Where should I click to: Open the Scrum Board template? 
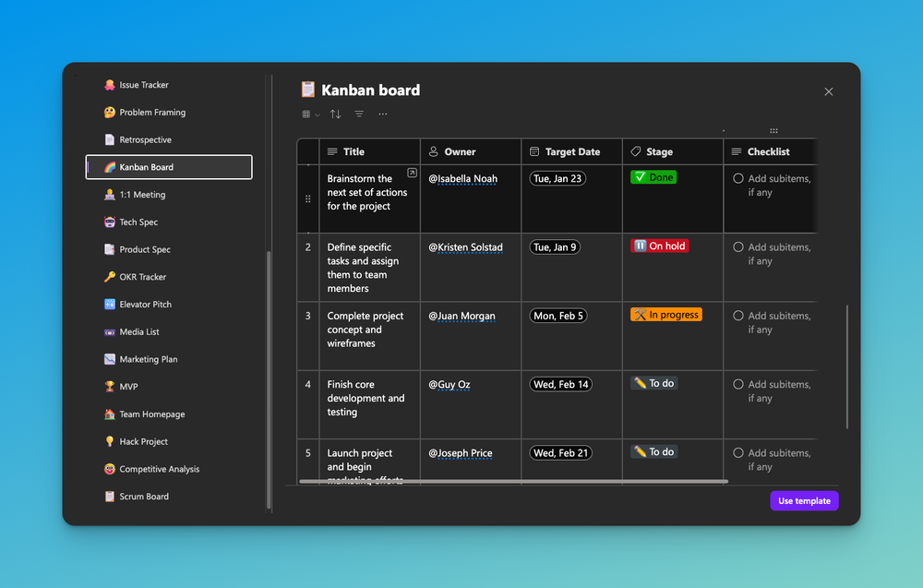tap(144, 496)
